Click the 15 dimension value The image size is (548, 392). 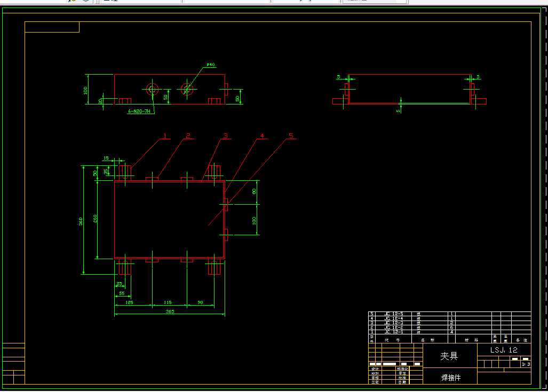tap(106, 158)
